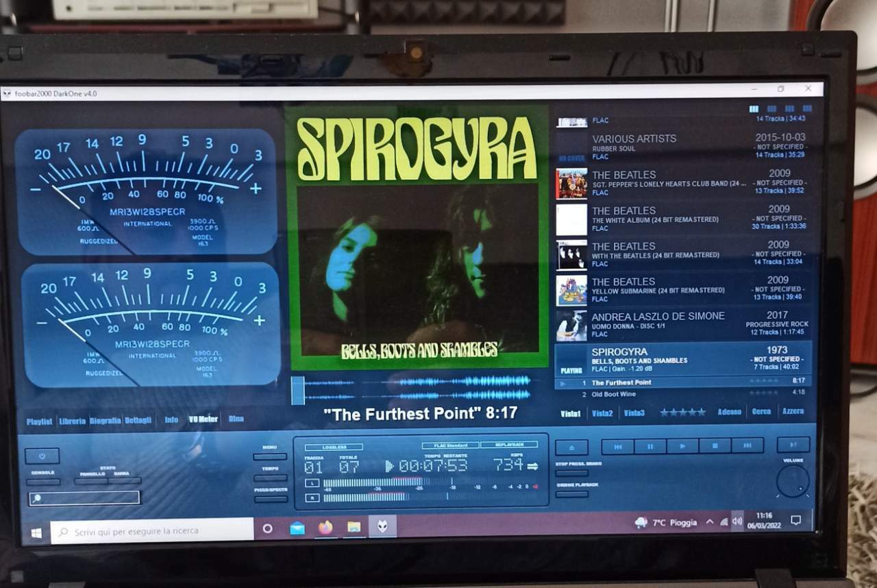Skip to previous track

pyautogui.click(x=617, y=446)
